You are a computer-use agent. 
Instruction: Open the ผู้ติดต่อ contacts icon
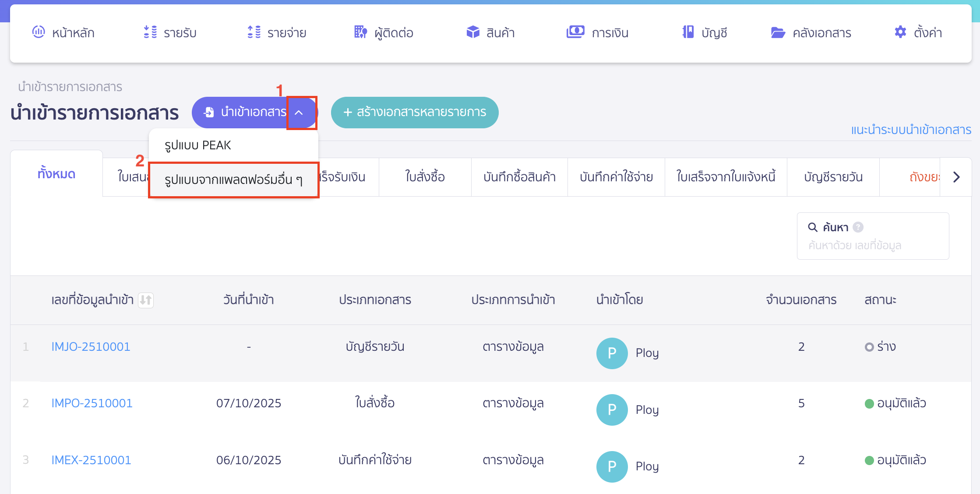(x=360, y=32)
